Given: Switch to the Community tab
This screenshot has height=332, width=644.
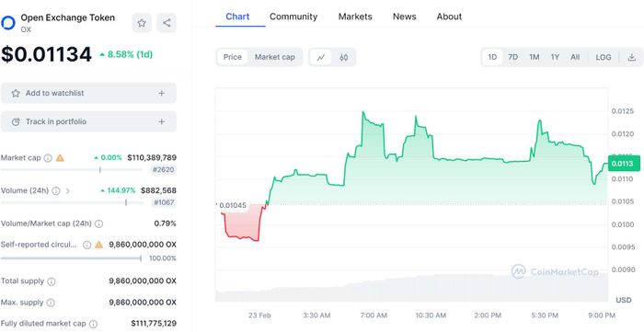Looking at the screenshot, I should (x=293, y=17).
